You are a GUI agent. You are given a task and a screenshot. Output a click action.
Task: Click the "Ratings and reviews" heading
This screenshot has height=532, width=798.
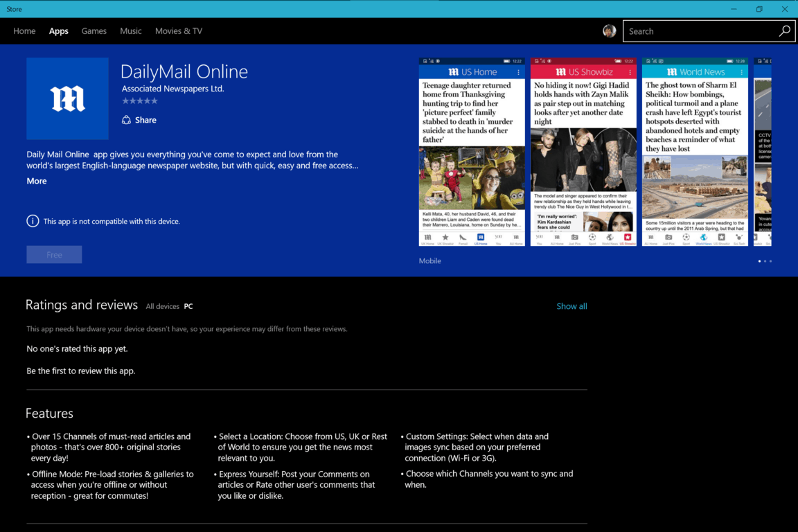pos(82,304)
